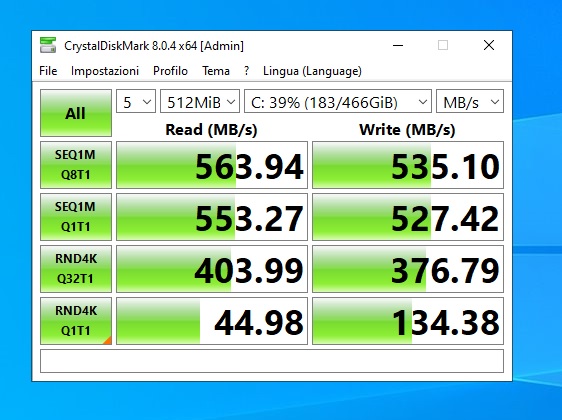Screen dimensions: 562x420
Task: Click the CrystalDiskMark 8.0.4 x64 title text
Action: pyautogui.click(x=154, y=46)
